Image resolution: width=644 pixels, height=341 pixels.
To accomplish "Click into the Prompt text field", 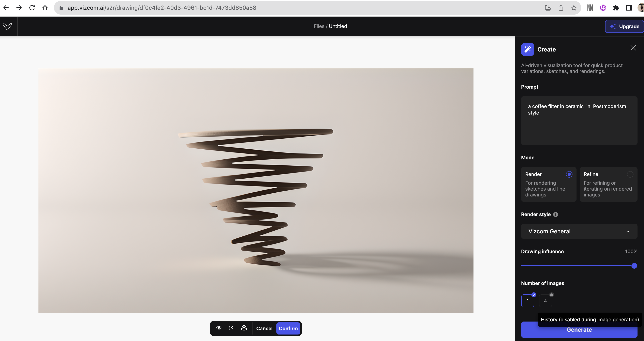I will click(579, 121).
